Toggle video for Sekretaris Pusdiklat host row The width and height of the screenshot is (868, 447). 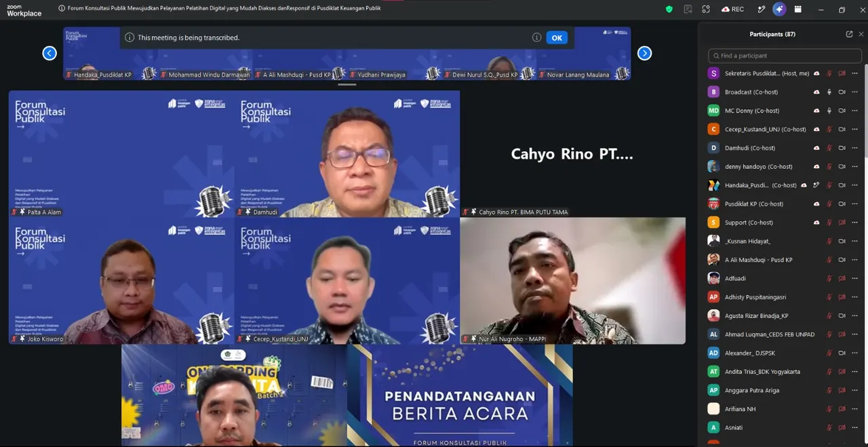(842, 73)
